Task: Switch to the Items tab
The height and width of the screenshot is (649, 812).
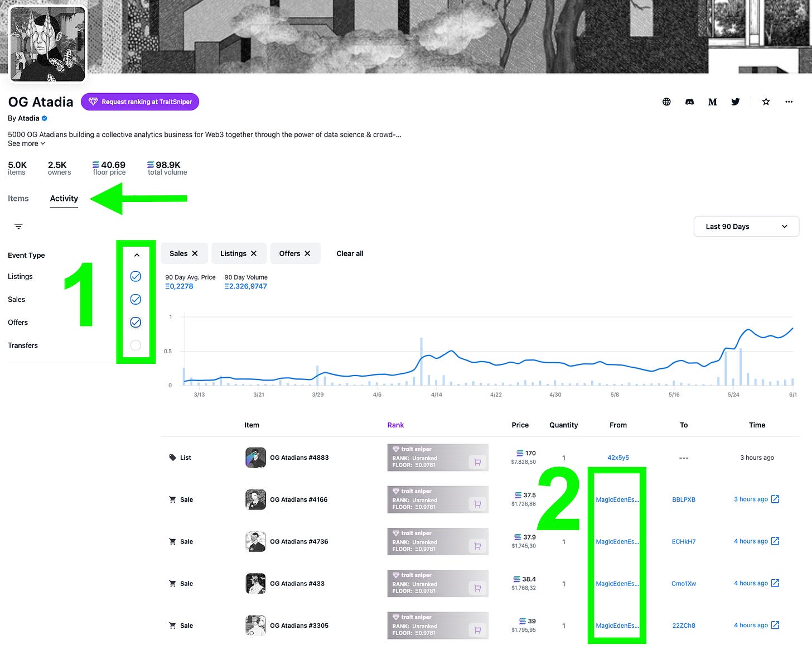Action: (18, 198)
